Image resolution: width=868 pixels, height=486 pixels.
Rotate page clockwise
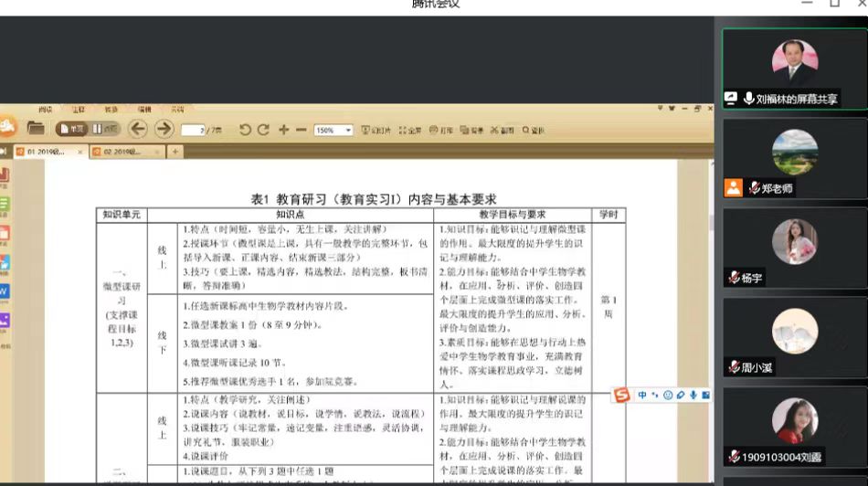tap(263, 130)
